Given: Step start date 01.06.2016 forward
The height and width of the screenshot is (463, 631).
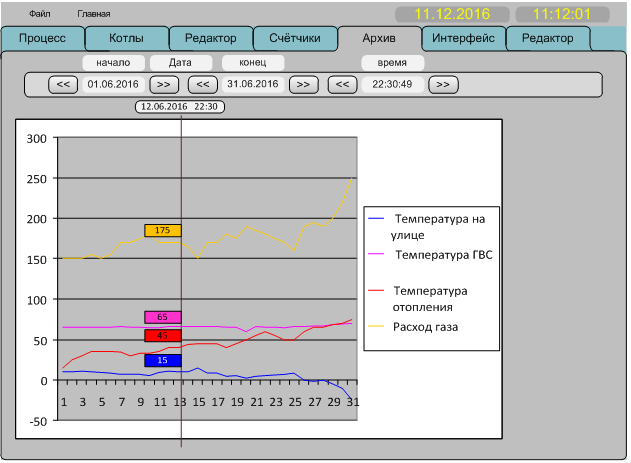Looking at the screenshot, I should tap(166, 84).
